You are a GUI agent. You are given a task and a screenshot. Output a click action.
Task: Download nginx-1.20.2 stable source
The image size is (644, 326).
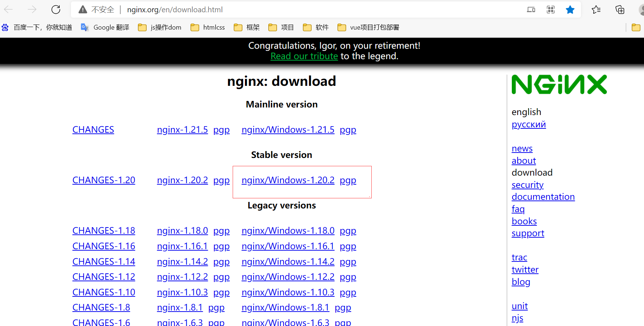[x=182, y=180]
